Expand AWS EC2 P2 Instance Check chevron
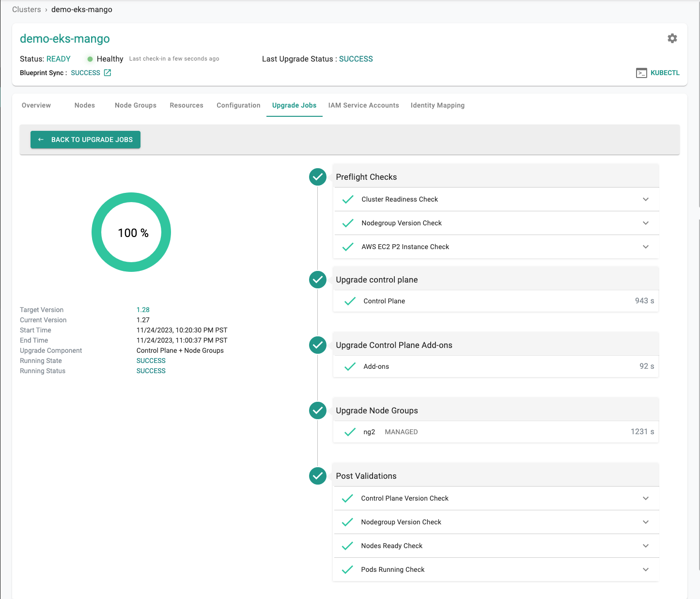 (646, 247)
